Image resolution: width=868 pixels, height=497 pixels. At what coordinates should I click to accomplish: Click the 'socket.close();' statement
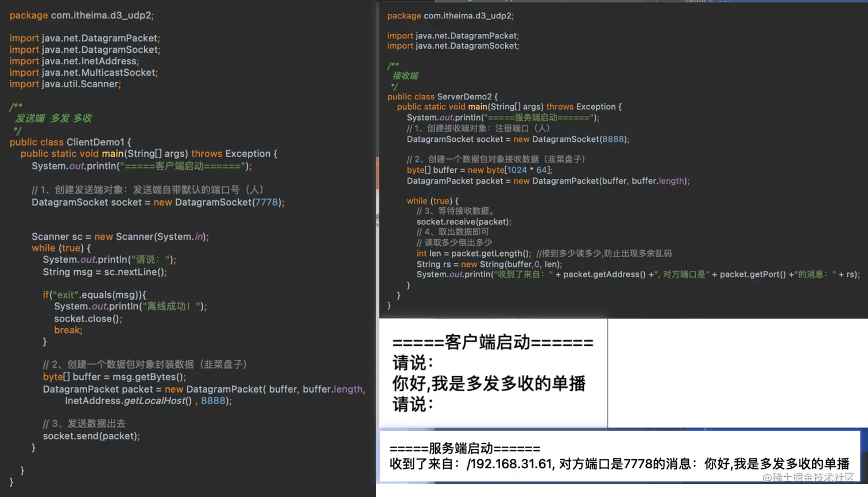click(88, 319)
